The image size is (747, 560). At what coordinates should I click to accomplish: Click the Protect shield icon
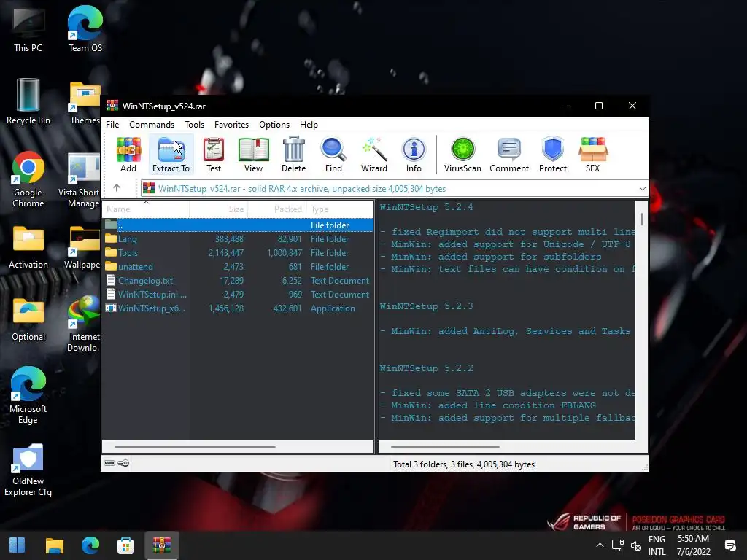[x=553, y=155]
